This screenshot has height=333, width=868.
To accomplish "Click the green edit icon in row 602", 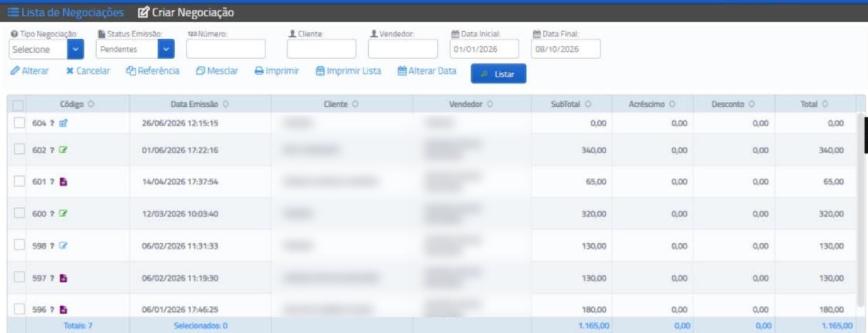I will click(x=63, y=150).
